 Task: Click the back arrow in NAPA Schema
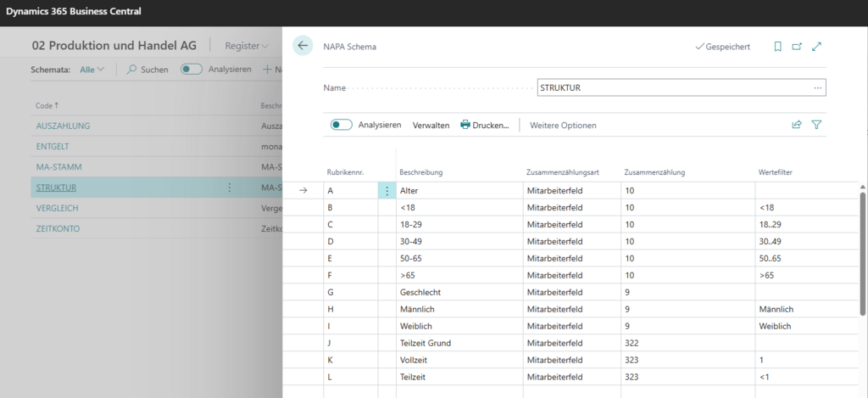[x=303, y=46]
